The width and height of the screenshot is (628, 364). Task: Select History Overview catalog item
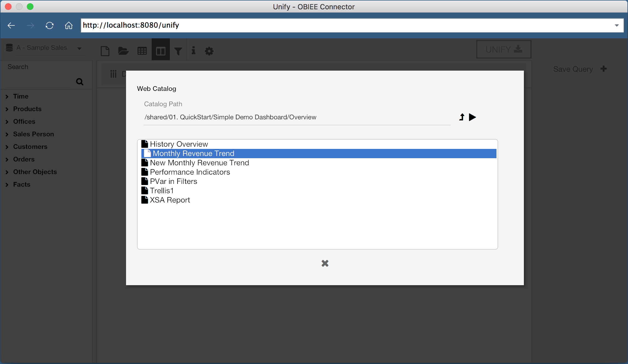(179, 144)
